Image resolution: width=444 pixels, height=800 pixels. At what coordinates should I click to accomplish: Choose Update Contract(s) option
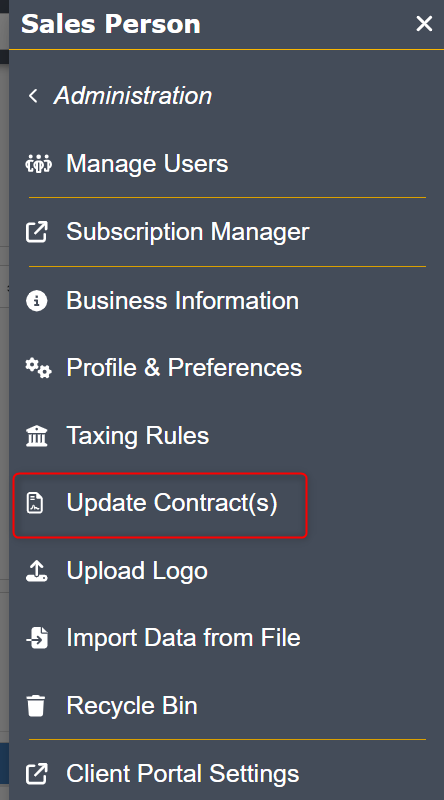click(x=160, y=506)
